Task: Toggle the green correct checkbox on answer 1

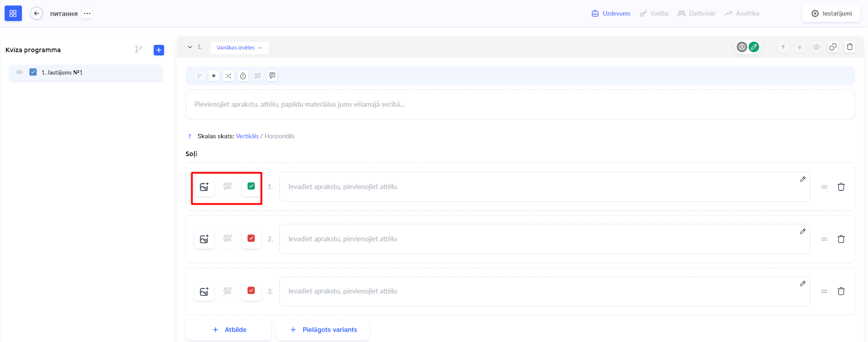Action: 251,186
